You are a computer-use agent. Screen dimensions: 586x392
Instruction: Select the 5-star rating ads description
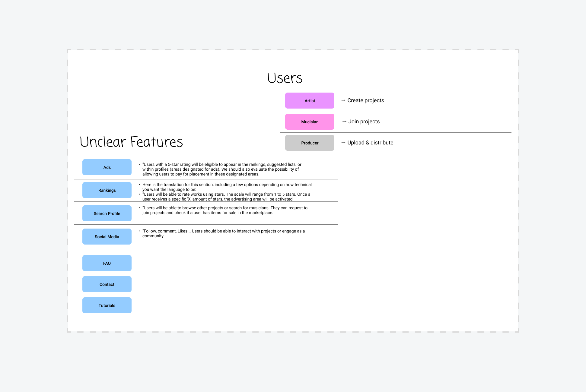pos(222,169)
